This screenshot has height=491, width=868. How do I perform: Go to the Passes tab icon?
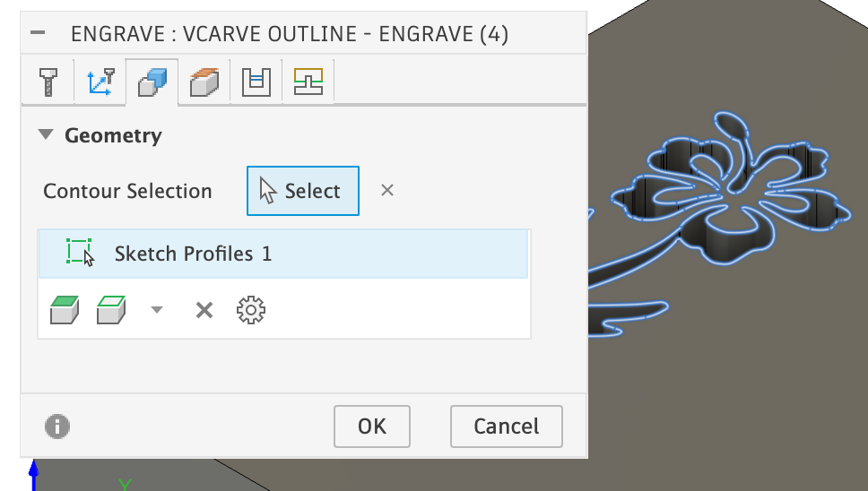point(256,83)
